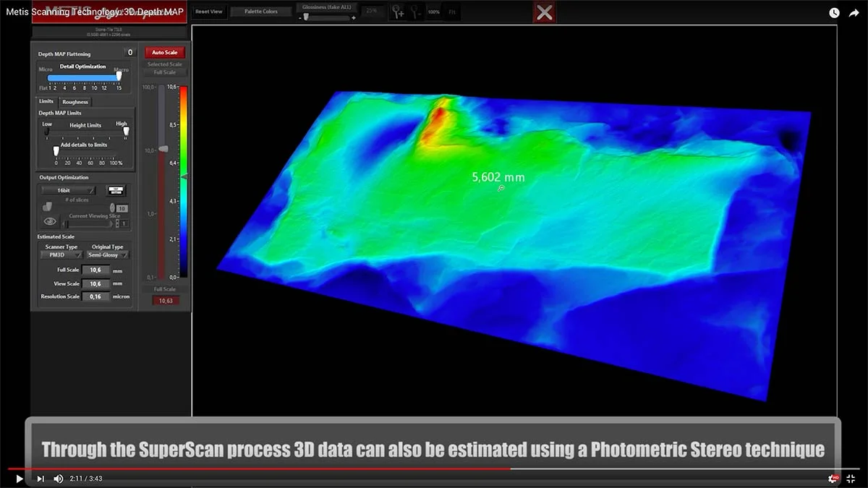Click the Top/Bottom icon next to 16bit
868x488 pixels.
[x=116, y=190]
